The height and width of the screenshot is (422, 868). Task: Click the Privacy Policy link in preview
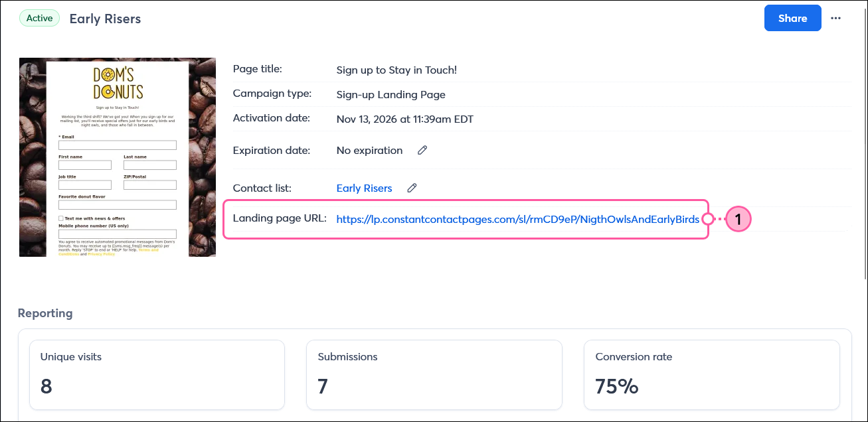[x=101, y=255]
